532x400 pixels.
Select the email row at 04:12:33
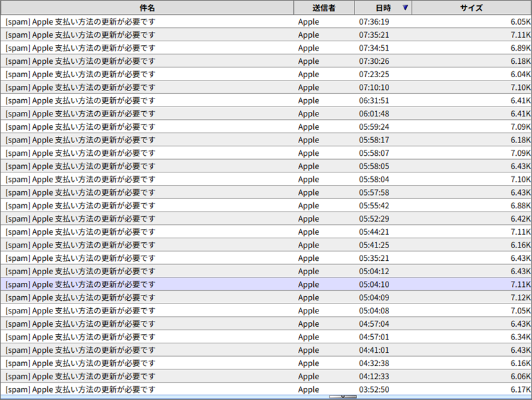point(266,376)
